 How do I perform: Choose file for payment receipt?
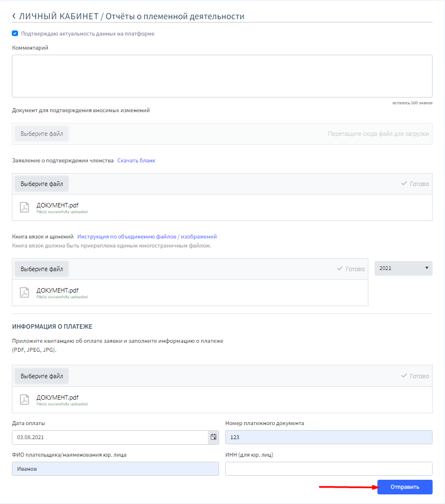[x=42, y=376]
